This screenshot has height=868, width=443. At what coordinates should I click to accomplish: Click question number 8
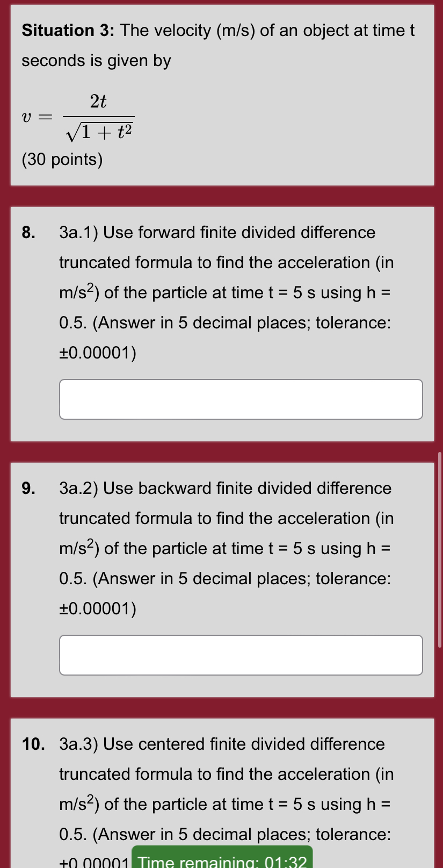27,232
